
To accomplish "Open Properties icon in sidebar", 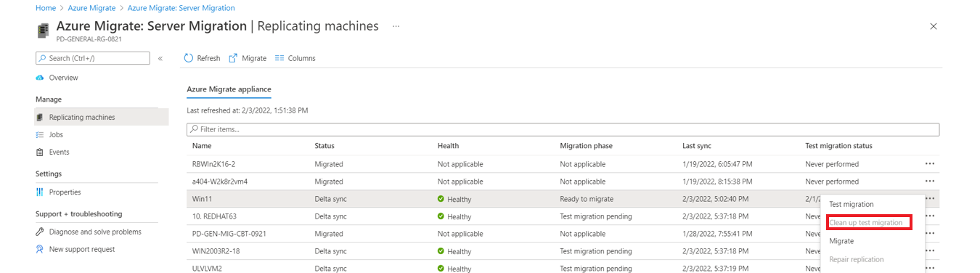I will (x=40, y=192).
